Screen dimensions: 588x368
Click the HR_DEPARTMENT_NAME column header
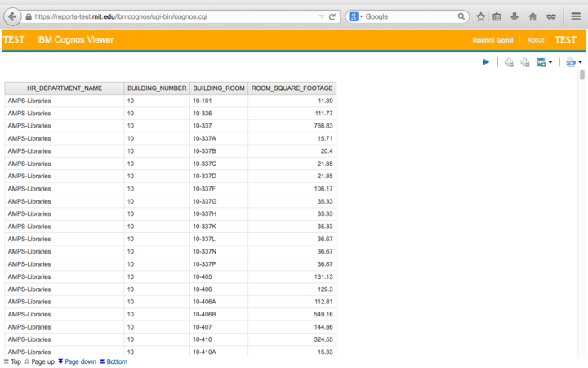[65, 88]
